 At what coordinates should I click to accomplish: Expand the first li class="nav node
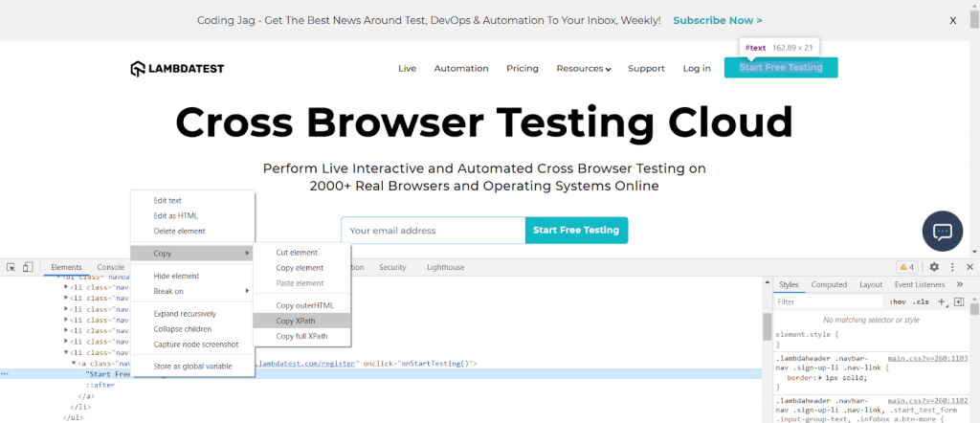pyautogui.click(x=66, y=287)
